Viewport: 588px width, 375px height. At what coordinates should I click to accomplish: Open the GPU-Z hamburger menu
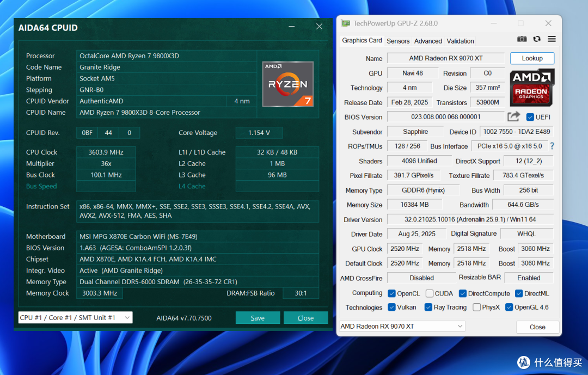click(552, 39)
